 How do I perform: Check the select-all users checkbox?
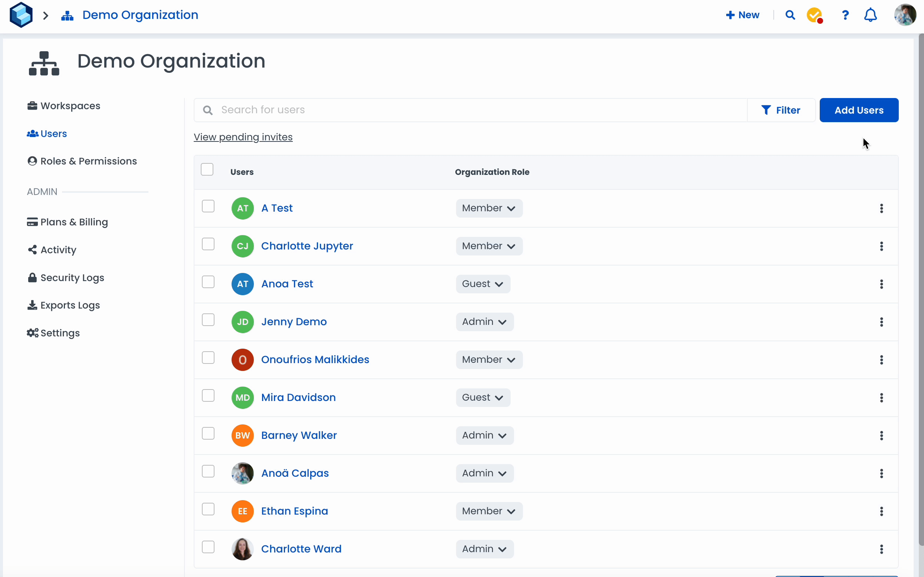click(x=207, y=169)
